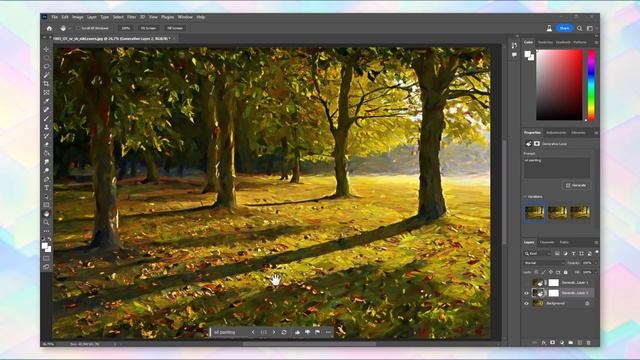
Task: Click the foreground color swatch in Color panel
Action: tap(527, 53)
